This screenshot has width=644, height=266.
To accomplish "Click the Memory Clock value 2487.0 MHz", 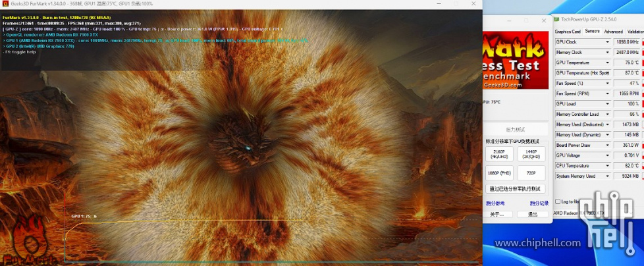I will (x=627, y=52).
